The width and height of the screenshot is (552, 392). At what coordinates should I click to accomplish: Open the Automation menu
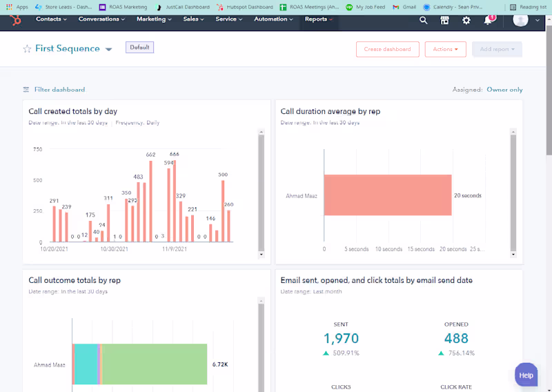[273, 19]
